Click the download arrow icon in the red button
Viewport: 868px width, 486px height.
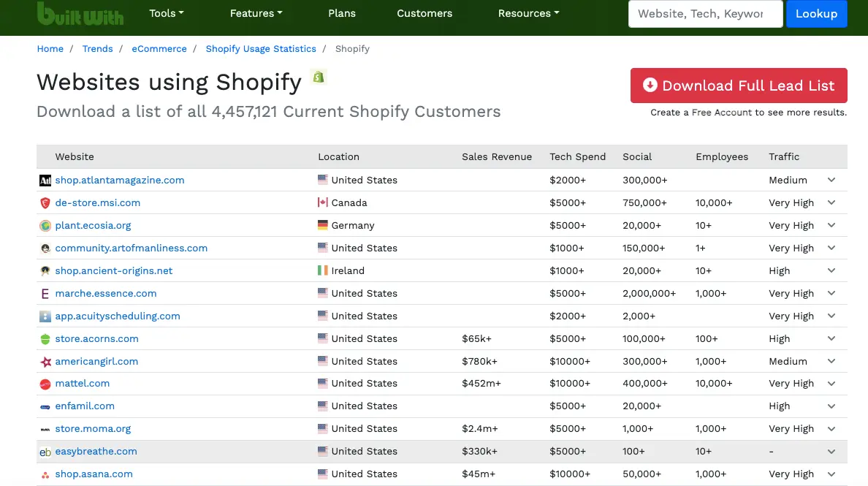650,86
